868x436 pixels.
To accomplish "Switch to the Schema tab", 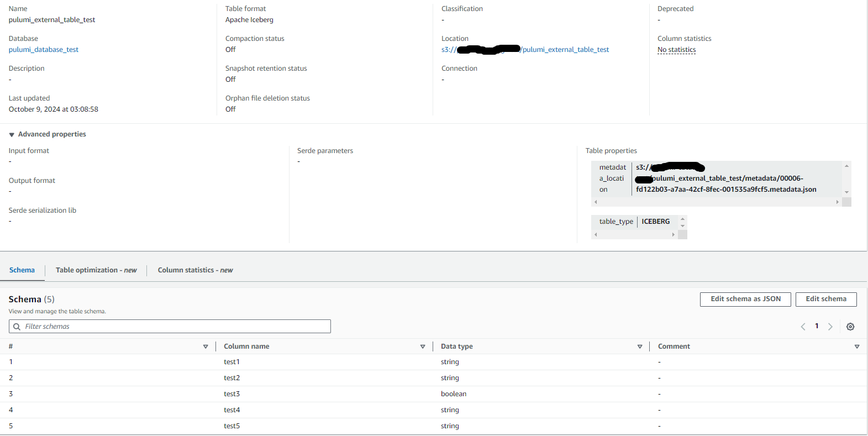I will click(x=22, y=270).
